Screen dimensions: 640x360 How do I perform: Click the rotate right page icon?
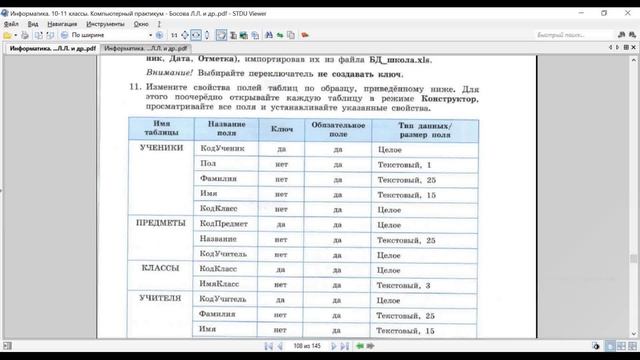50,35
